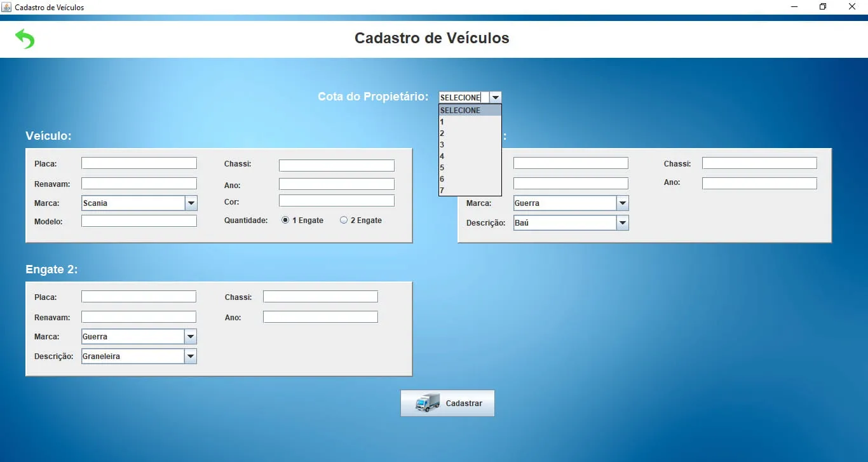Minimize the Cadastro de Veículos window
The width and height of the screenshot is (868, 462).
click(x=794, y=7)
